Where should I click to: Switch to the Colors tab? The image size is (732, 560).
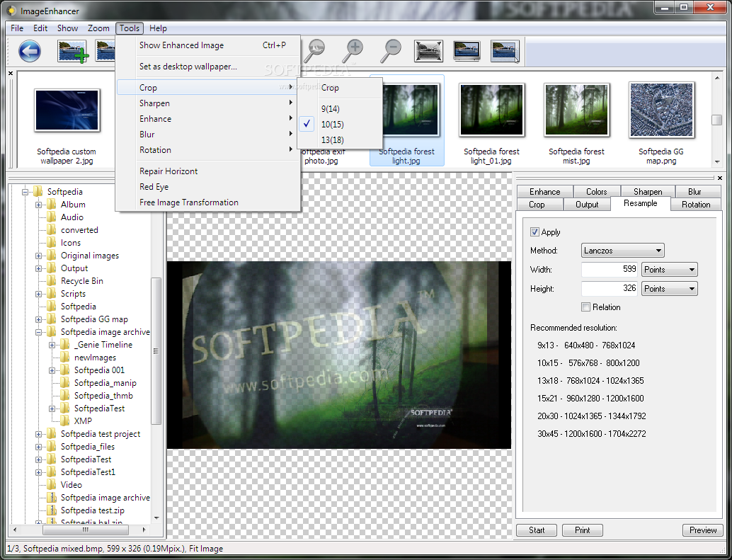click(596, 191)
